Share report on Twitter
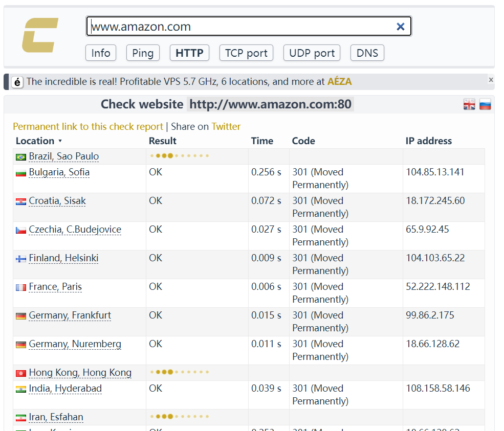The image size is (504, 431). (226, 126)
